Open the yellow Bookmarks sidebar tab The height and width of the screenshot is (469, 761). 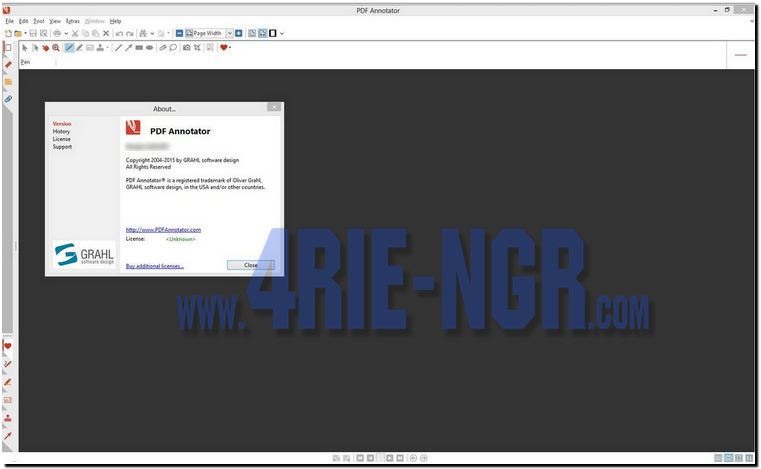[x=8, y=82]
